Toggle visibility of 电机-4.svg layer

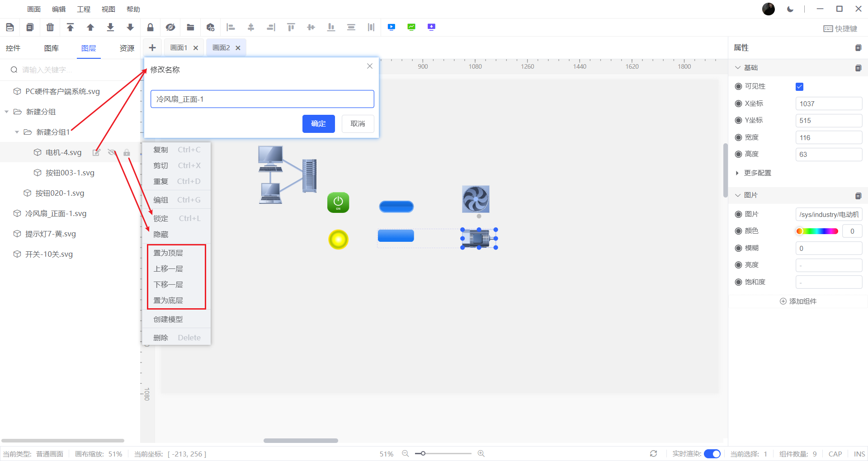click(x=111, y=153)
